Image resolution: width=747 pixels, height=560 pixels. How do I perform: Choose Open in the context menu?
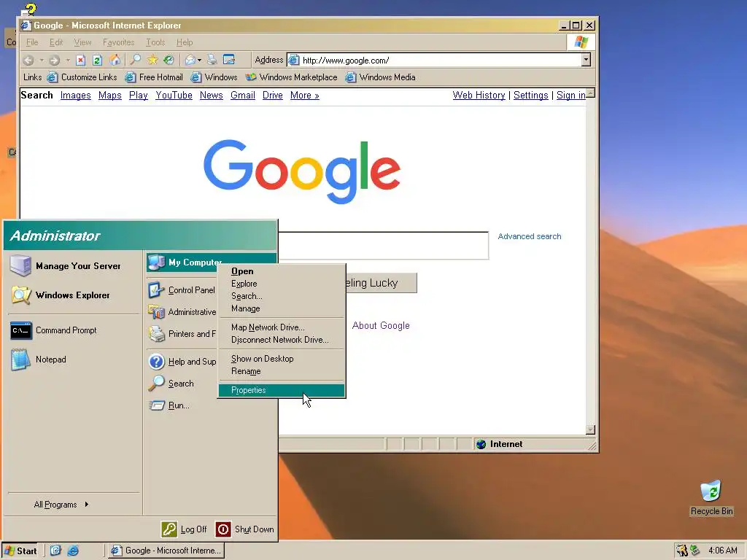[x=281, y=271]
